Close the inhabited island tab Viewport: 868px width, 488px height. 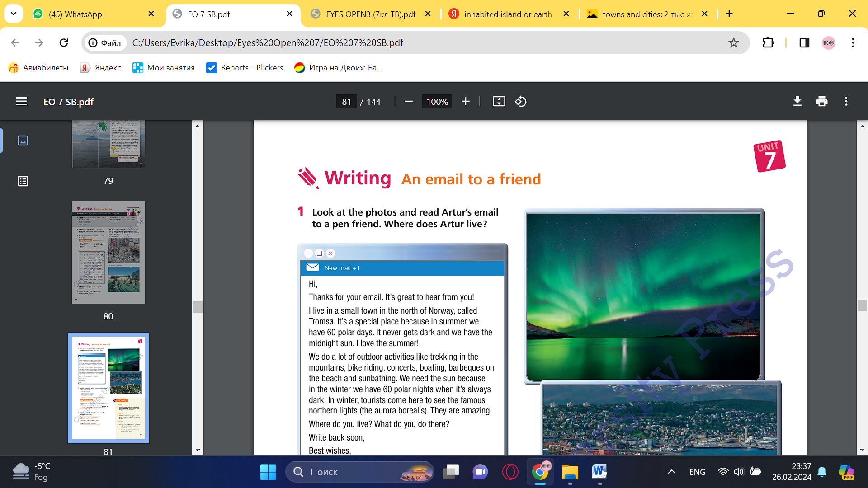[566, 14]
